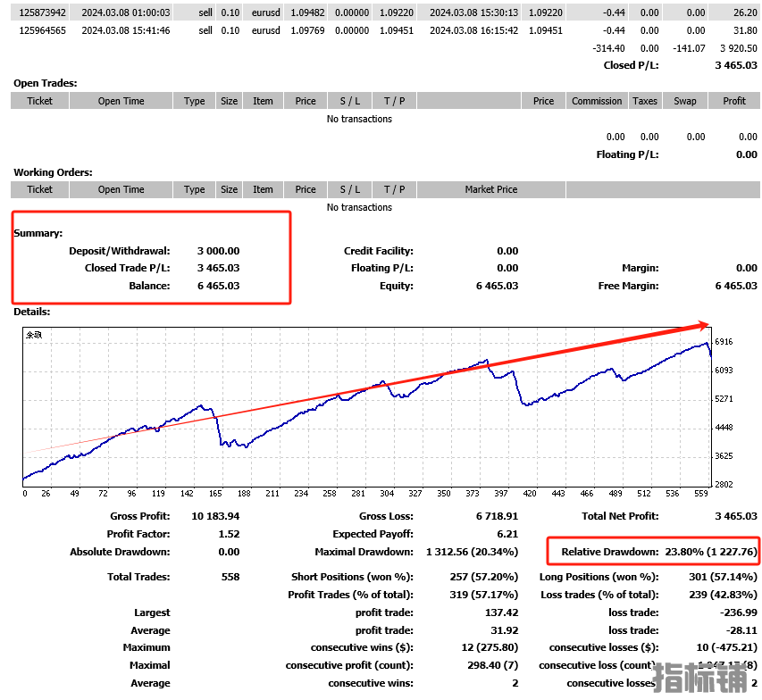Select the Free Margin value 6 465.03
762x700 pixels.
736,286
